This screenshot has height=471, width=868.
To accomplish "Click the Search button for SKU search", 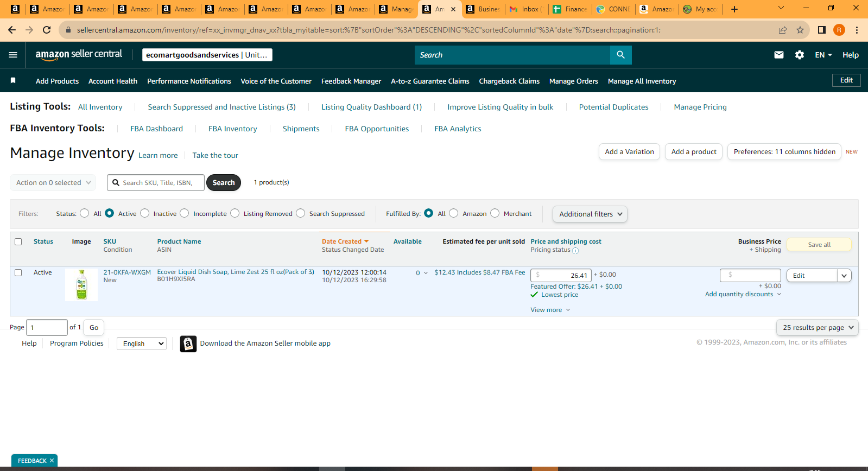I will click(x=224, y=183).
